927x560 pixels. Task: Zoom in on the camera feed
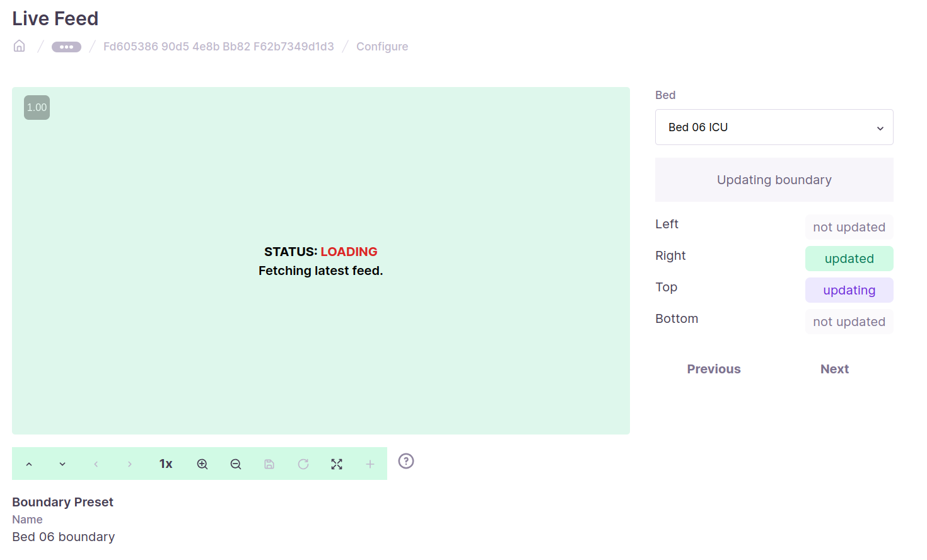202,464
